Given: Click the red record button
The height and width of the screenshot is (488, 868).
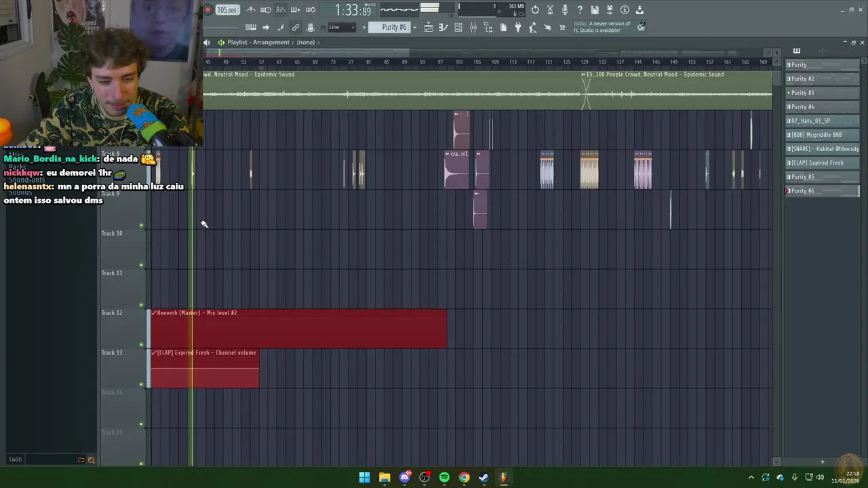Looking at the screenshot, I should pyautogui.click(x=208, y=9).
